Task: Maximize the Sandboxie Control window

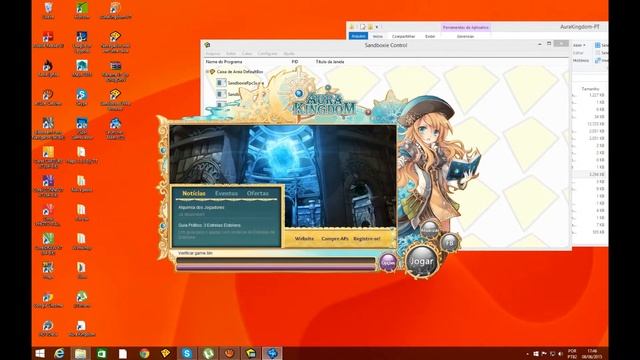Action: (x=549, y=44)
